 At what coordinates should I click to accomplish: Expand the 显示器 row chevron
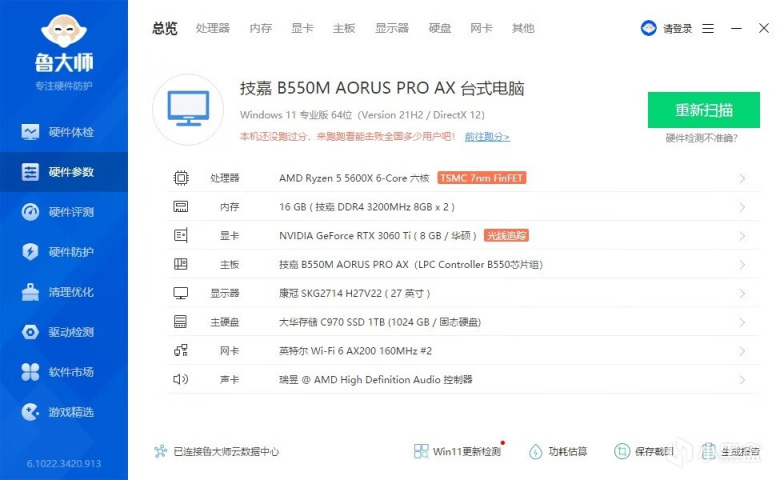click(x=742, y=294)
